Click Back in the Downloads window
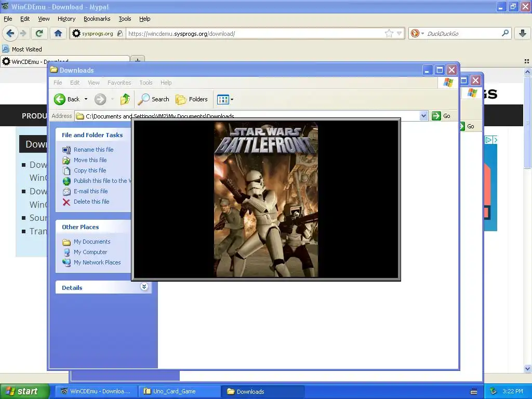 (67, 99)
